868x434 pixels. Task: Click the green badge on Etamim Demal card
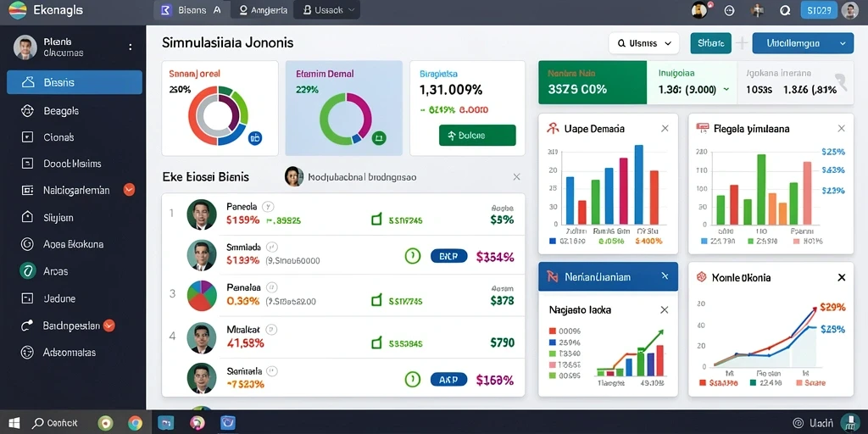click(379, 137)
